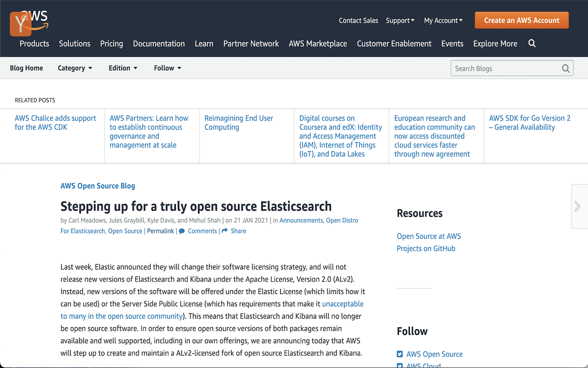Click the article title 'Stepping up for...'

pyautogui.click(x=196, y=206)
